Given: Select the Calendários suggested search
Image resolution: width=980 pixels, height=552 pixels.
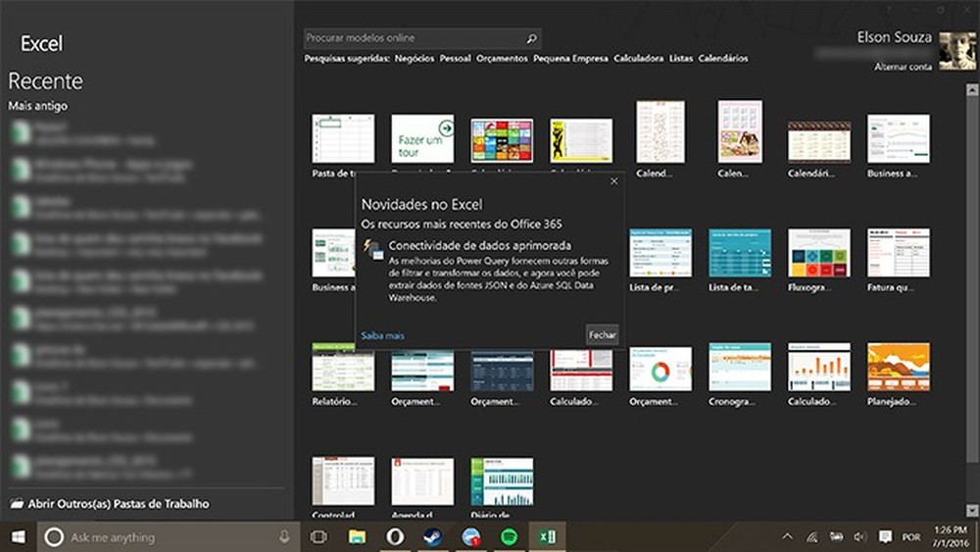Looking at the screenshot, I should click(x=723, y=58).
